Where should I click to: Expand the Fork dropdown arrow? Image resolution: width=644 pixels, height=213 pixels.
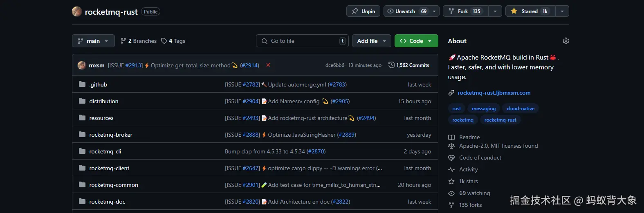495,11
